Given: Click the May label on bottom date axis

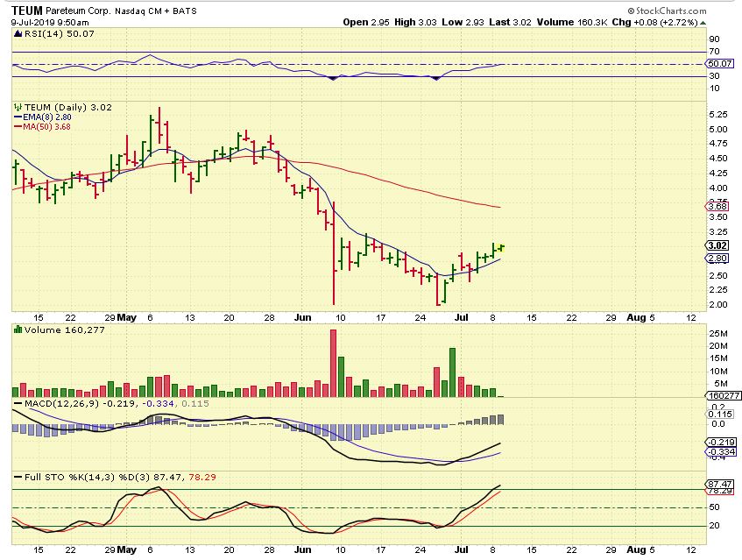Looking at the screenshot, I should pos(126,549).
